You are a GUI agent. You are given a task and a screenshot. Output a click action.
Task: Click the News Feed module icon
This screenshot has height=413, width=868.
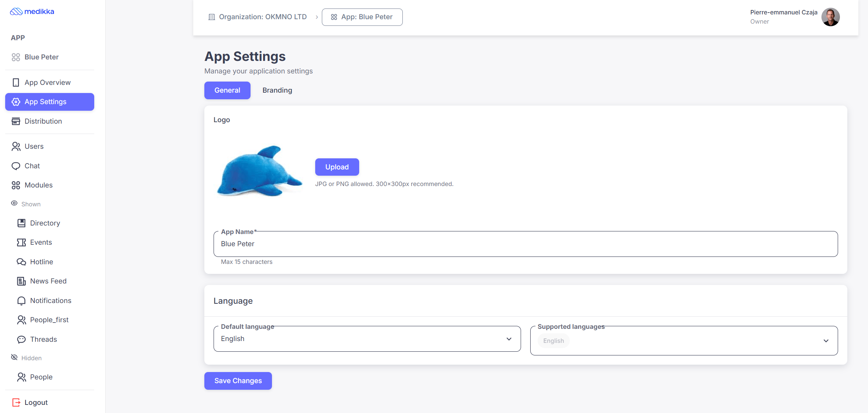click(x=21, y=281)
